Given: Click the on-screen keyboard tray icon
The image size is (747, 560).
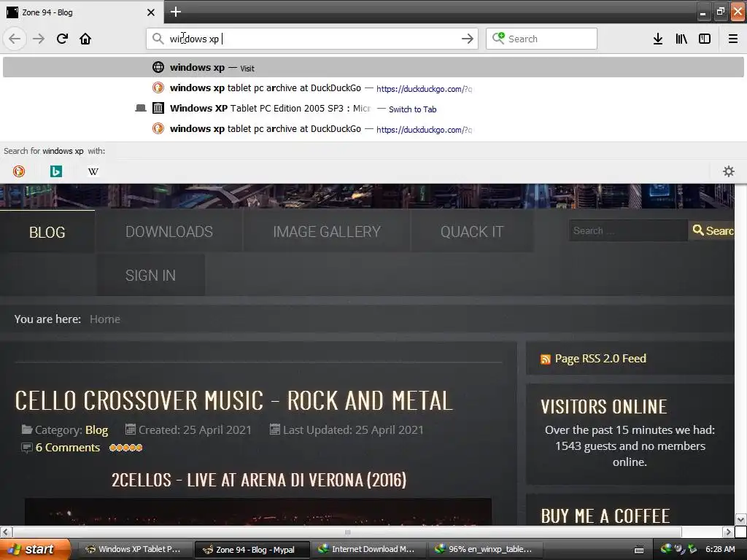Looking at the screenshot, I should click(639, 550).
